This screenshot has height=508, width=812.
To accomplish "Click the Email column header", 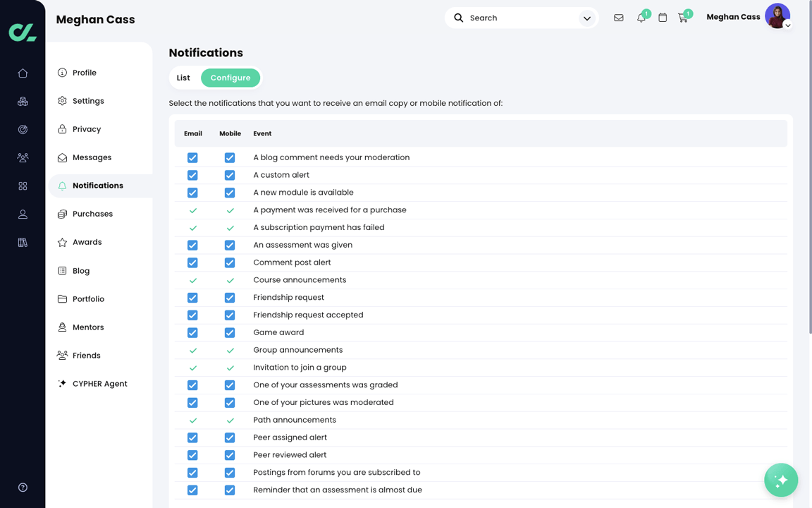I will [x=192, y=134].
